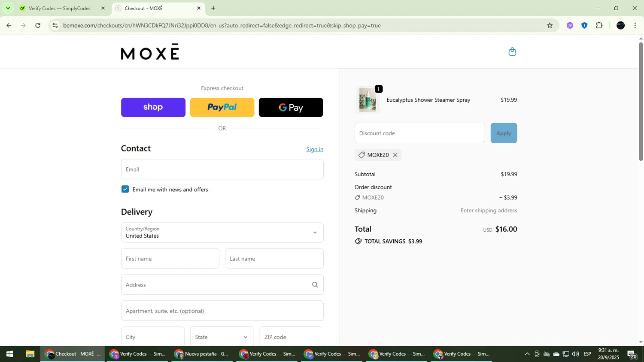Click the Go forward navigation arrow
Viewport: 644px width, 362px height.
(23, 25)
